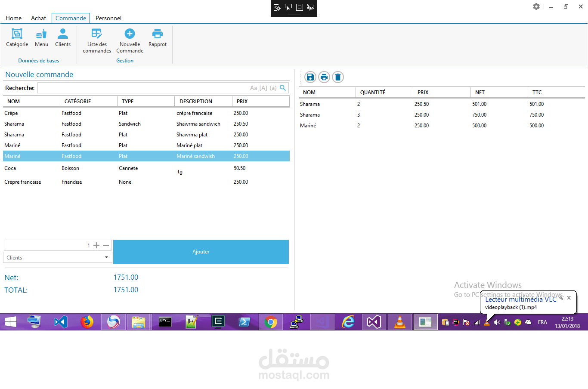Click the FRA language indicator
Screen dimensions: 588x389
542,322
